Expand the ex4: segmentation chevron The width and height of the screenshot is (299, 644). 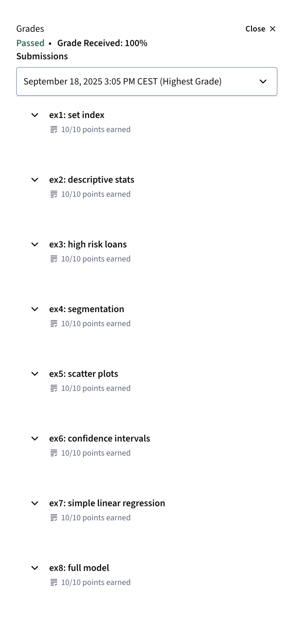(35, 309)
